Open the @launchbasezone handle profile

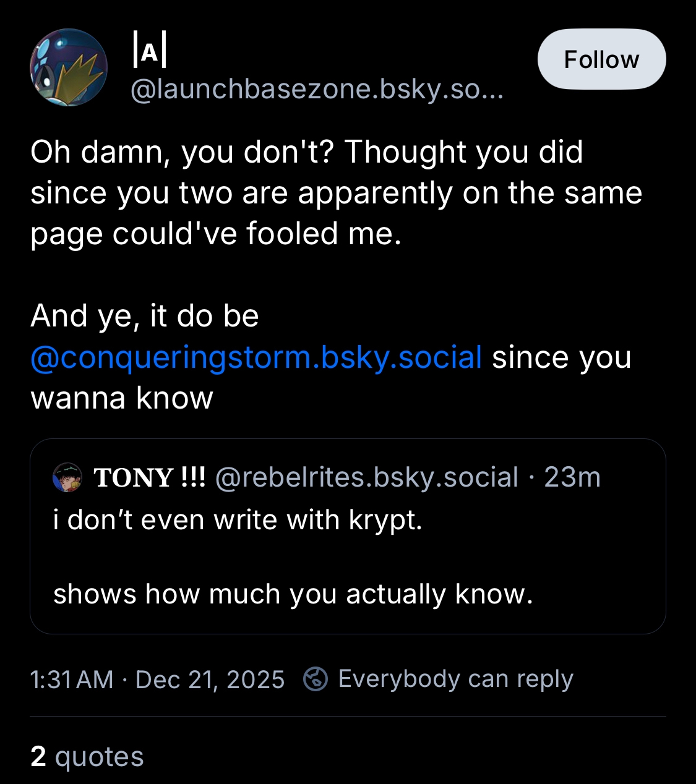point(317,90)
